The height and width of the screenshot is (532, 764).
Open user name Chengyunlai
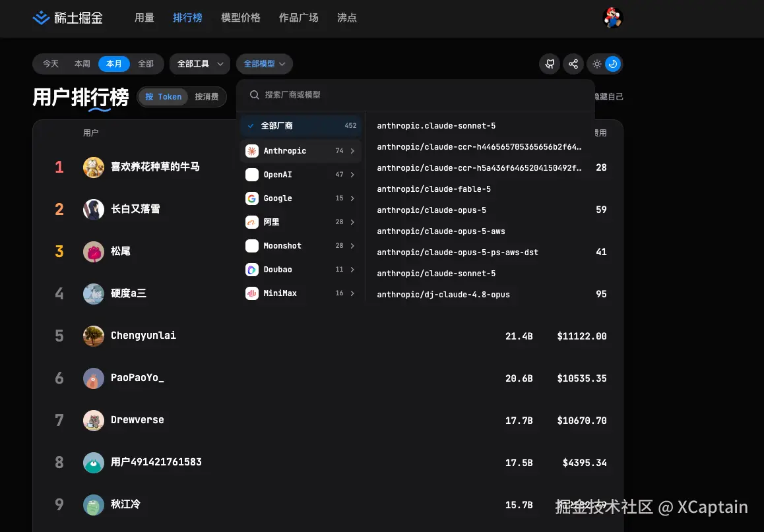coord(143,336)
